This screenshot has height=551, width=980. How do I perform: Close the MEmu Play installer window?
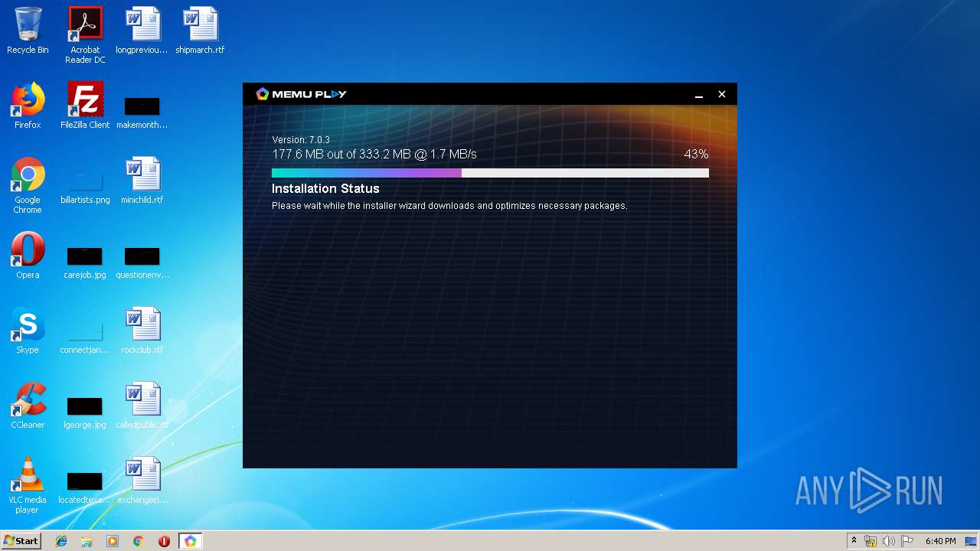[721, 94]
